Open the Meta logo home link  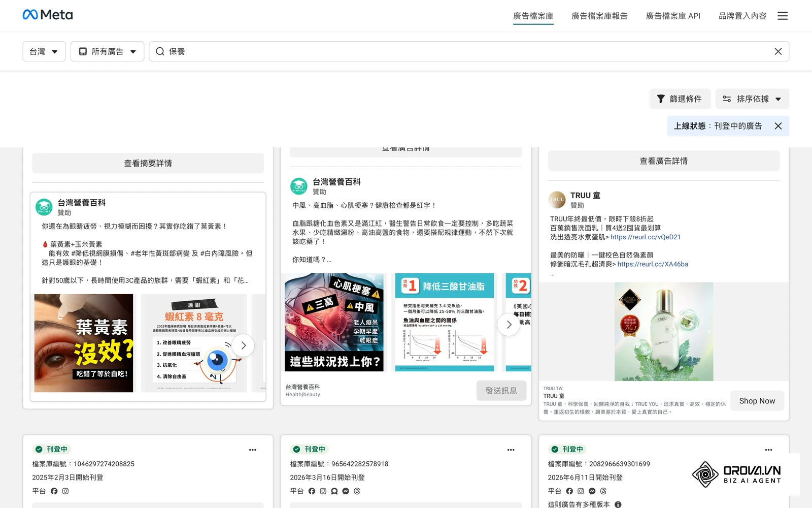(x=48, y=15)
